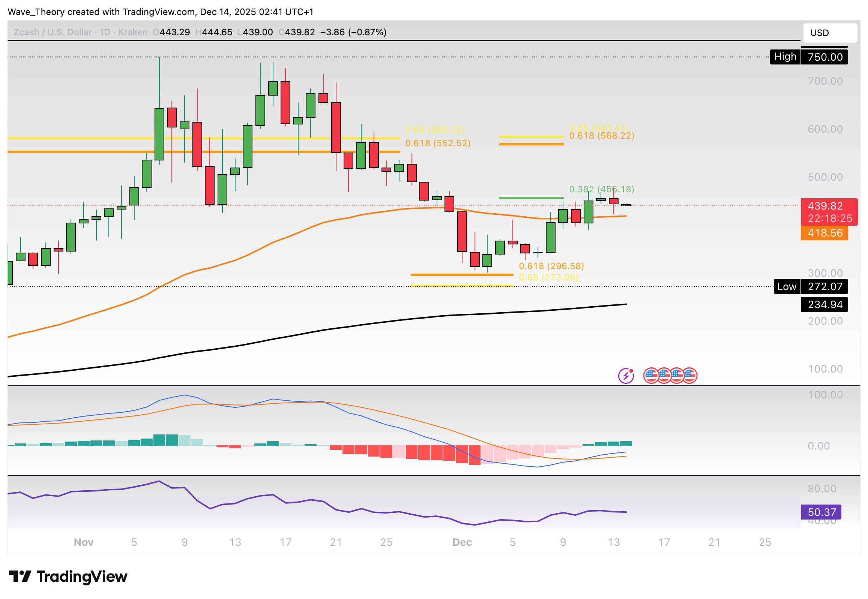The image size is (868, 599).
Task: Select the green 0.382 (456.18) Fibonacci label
Action: tap(601, 190)
